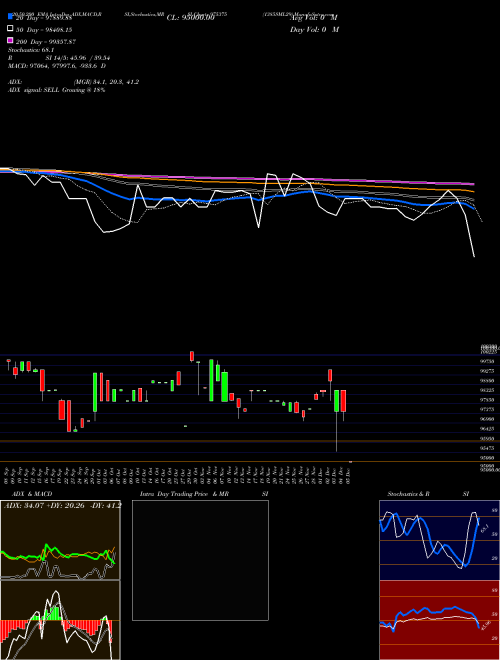Click the 'ADX: 34.07 +DY: 20.26 -DY: 41.2' header
500x660 pixels.
tap(62, 505)
